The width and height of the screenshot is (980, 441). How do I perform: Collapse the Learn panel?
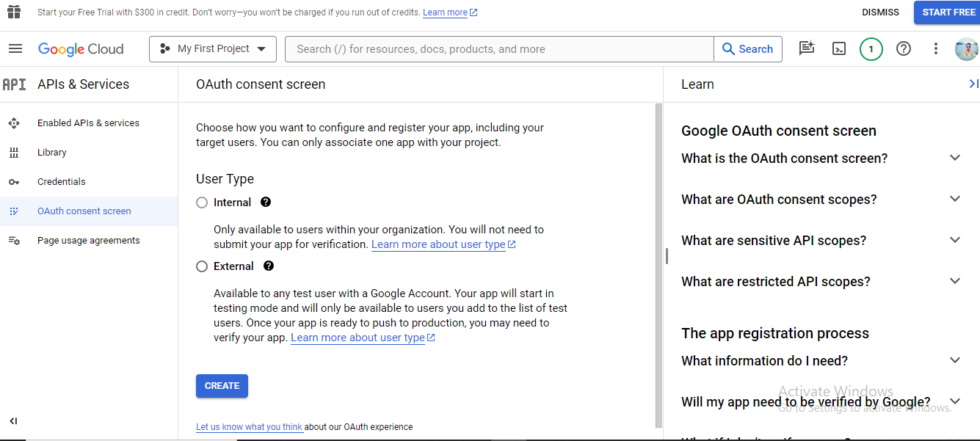(x=973, y=84)
